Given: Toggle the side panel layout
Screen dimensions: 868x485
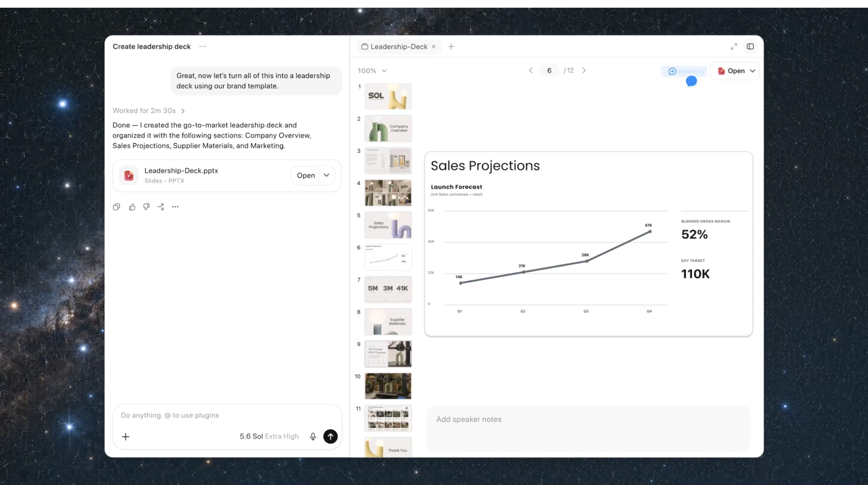Looking at the screenshot, I should (750, 47).
